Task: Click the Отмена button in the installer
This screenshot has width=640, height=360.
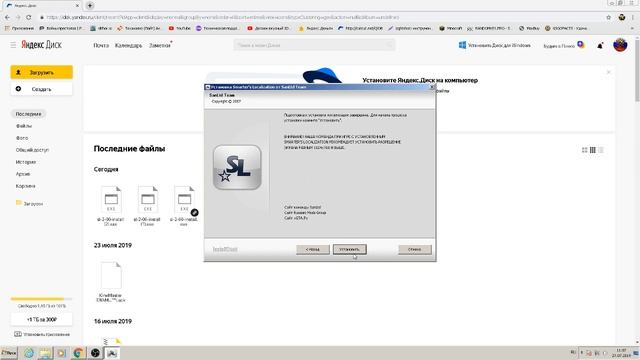Action: click(415, 249)
